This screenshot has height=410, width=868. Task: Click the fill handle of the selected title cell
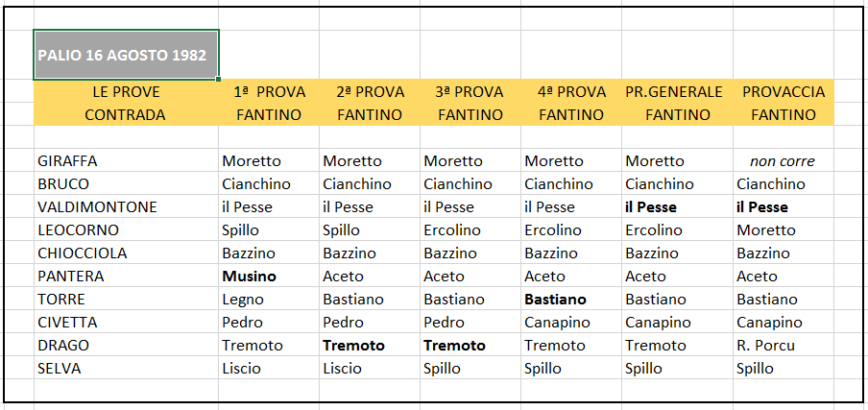[219, 79]
